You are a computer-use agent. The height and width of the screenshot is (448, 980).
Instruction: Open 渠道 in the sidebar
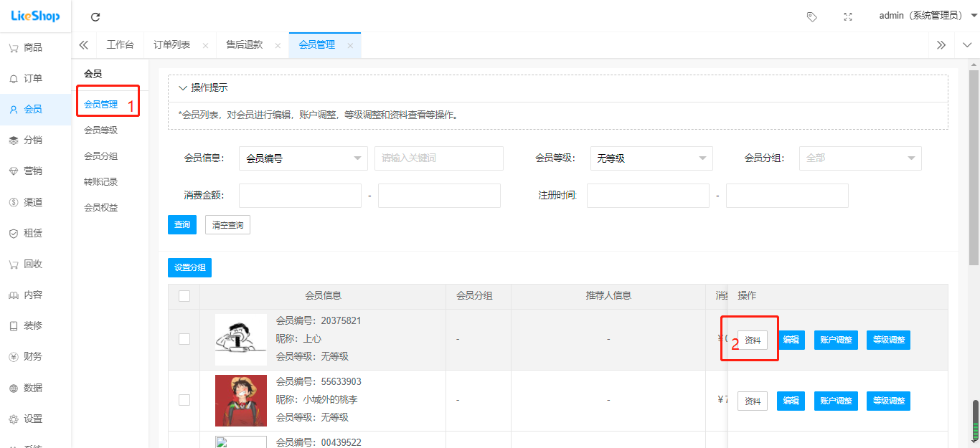coord(36,202)
